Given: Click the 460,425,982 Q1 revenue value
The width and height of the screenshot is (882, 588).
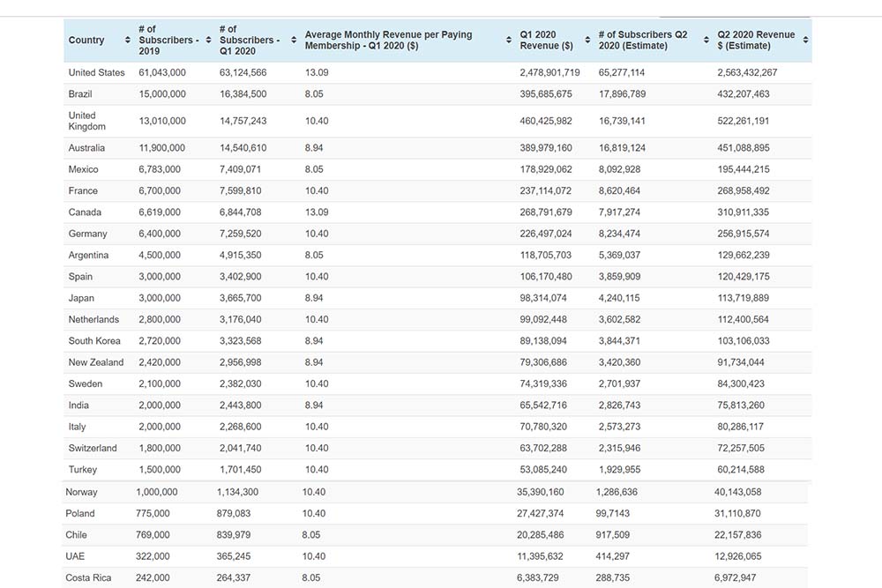Looking at the screenshot, I should tap(546, 121).
